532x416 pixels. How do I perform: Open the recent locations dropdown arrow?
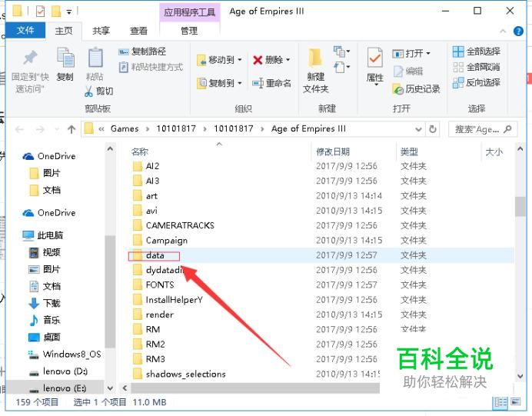click(57, 129)
